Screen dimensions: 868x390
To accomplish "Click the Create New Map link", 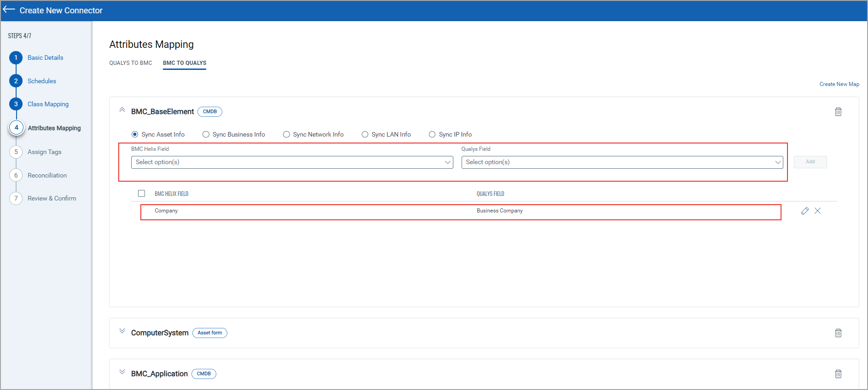I will tap(839, 84).
